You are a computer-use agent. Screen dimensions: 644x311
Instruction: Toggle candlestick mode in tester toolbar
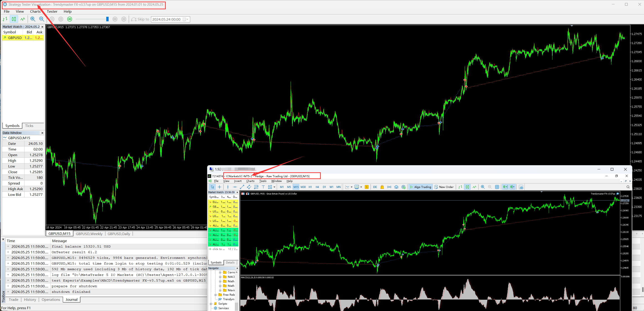coord(14,19)
